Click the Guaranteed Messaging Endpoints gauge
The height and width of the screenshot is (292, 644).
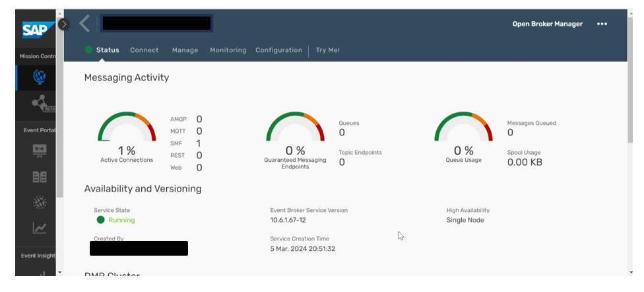coord(295,127)
